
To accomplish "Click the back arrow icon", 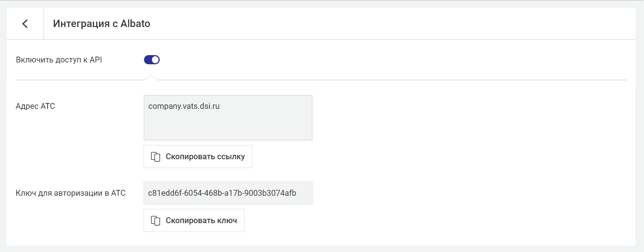I will click(x=25, y=24).
